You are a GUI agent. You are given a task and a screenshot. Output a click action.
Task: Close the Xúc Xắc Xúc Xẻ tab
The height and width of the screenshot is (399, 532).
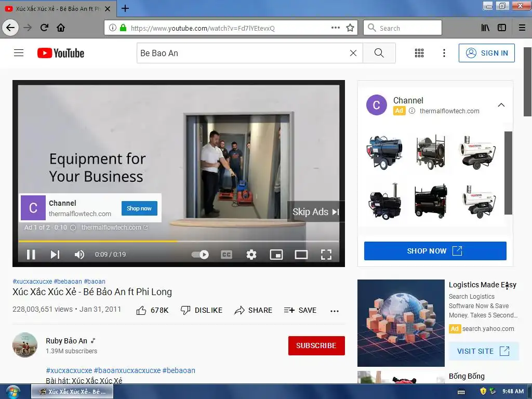pyautogui.click(x=108, y=9)
